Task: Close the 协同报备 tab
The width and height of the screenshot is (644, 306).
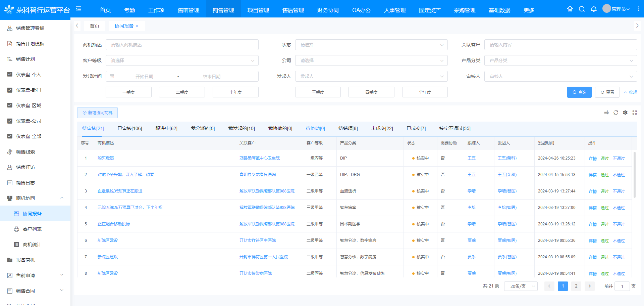Action: [x=137, y=26]
